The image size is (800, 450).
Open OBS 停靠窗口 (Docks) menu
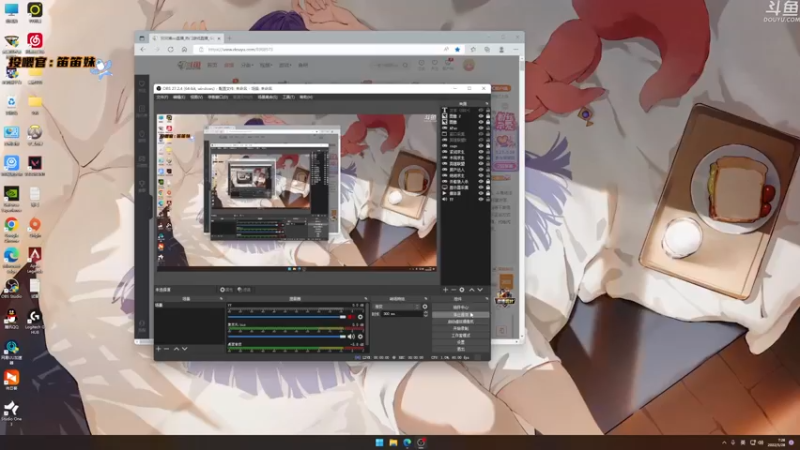[217, 97]
